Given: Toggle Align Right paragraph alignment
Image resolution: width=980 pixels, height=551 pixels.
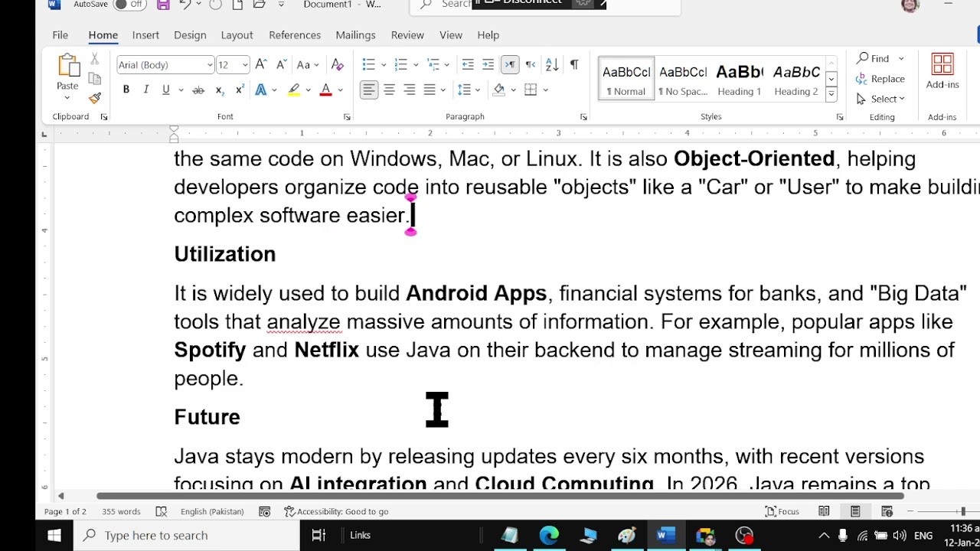Looking at the screenshot, I should (x=410, y=90).
